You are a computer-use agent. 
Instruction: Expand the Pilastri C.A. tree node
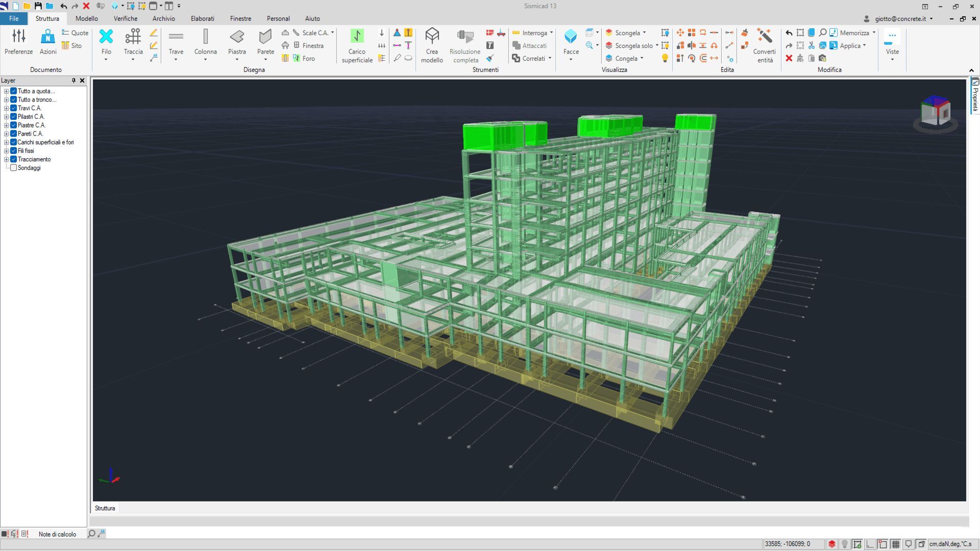coord(6,117)
